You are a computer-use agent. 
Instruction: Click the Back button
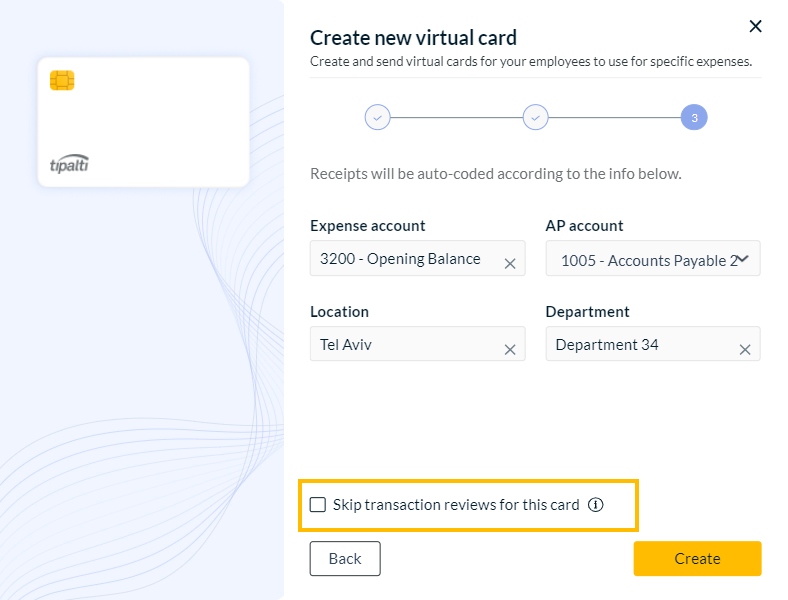[345, 558]
